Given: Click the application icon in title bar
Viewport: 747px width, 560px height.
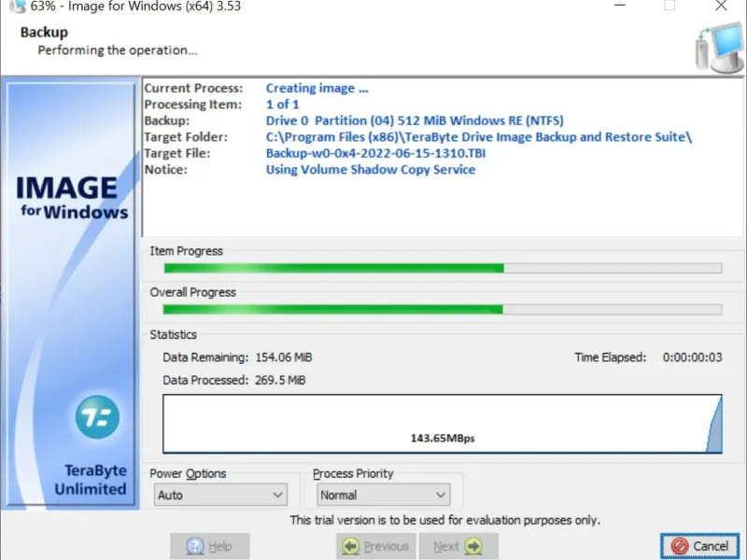Looking at the screenshot, I should pyautogui.click(x=18, y=7).
